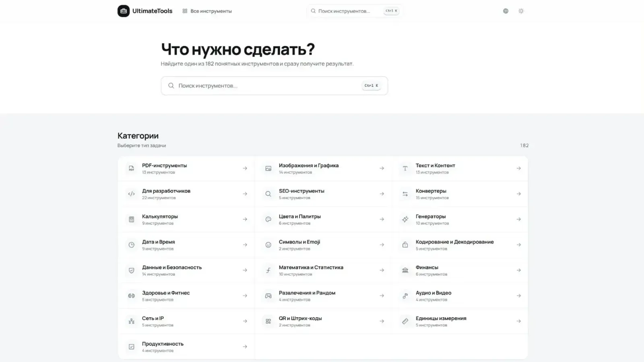Select the QR и Штрих-коды category title
644x362 pixels.
pos(300,318)
